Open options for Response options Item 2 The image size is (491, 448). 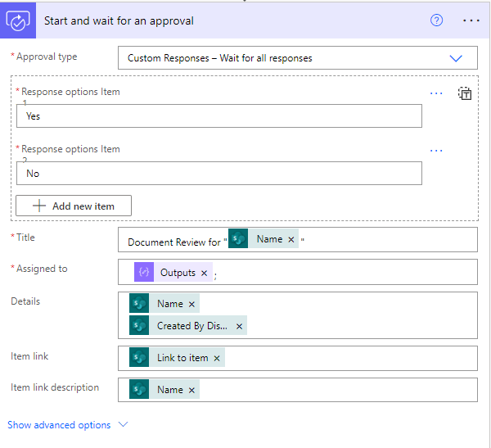[436, 151]
